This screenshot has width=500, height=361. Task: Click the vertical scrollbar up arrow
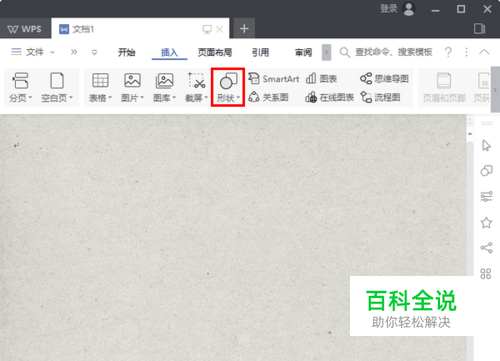coord(470,134)
